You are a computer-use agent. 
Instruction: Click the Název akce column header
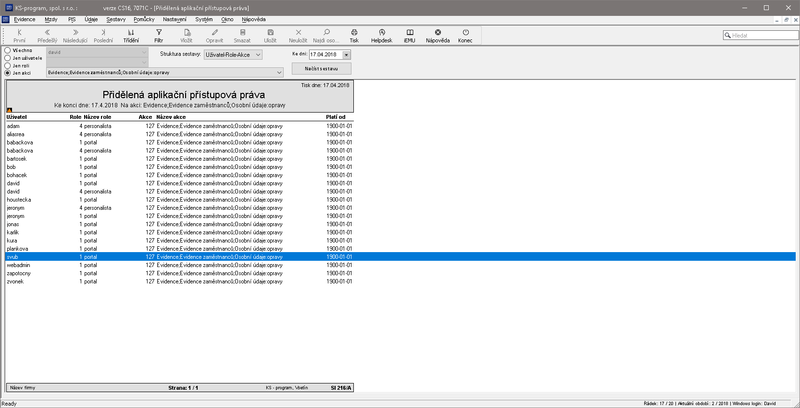click(x=171, y=117)
